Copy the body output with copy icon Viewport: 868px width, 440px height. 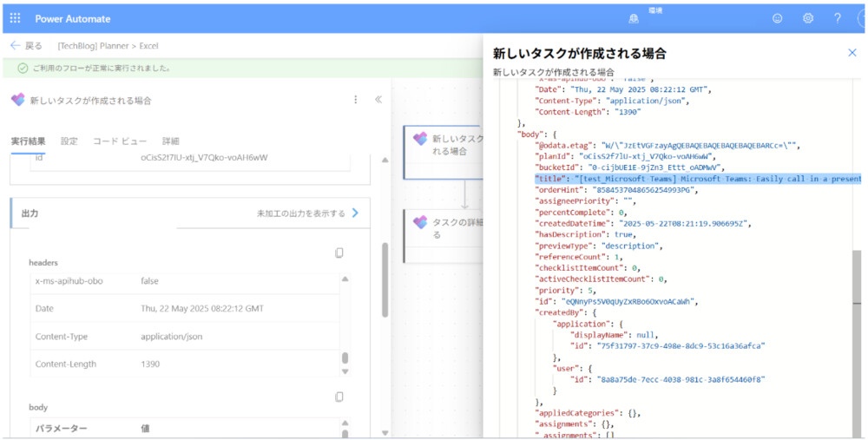coord(339,397)
